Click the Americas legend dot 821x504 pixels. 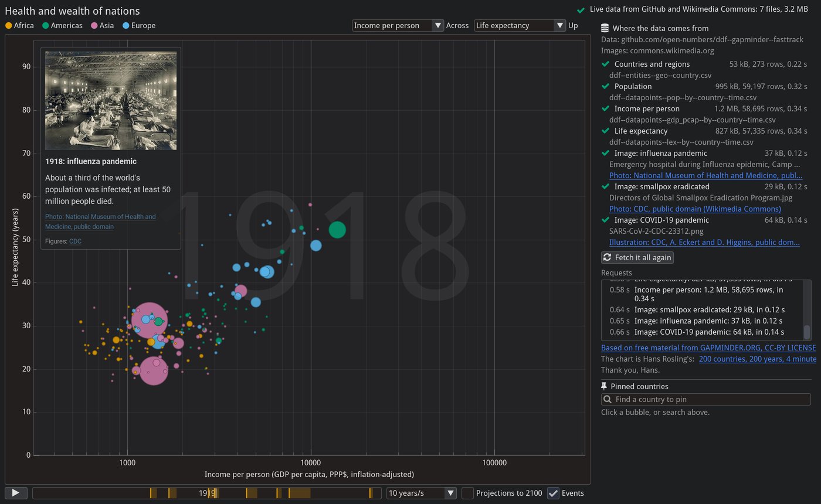pyautogui.click(x=45, y=25)
